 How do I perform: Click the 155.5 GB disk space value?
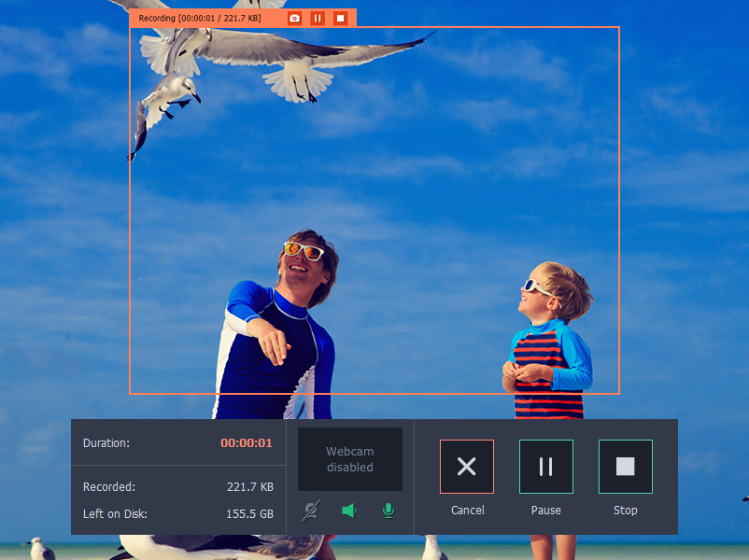coord(249,513)
